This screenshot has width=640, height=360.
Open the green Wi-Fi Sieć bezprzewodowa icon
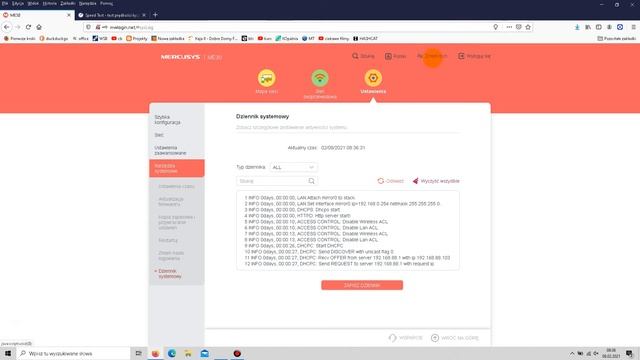(320, 78)
